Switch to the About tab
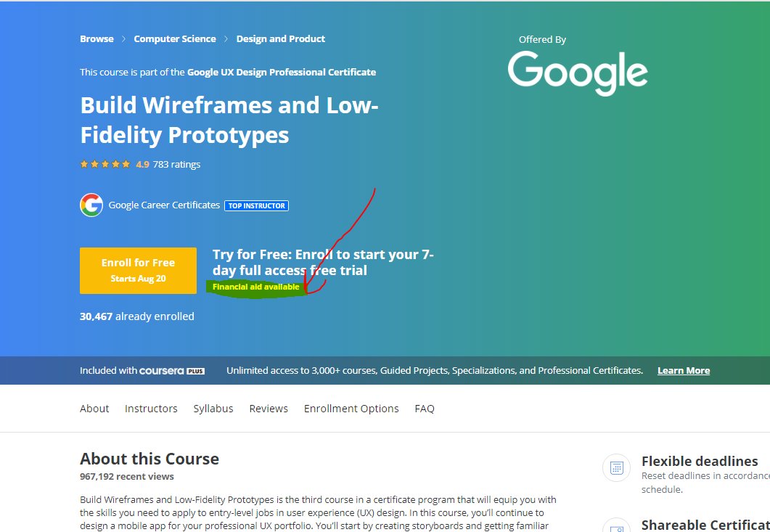770x532 pixels. point(94,409)
